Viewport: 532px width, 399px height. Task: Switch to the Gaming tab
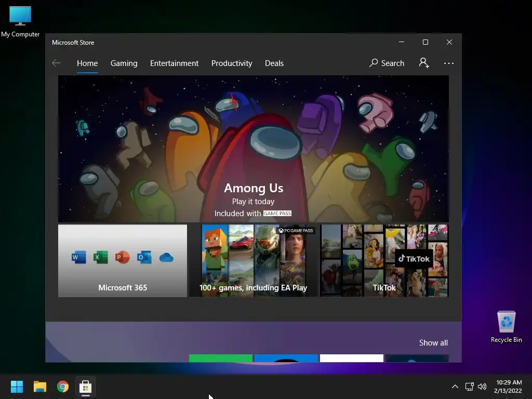pyautogui.click(x=124, y=63)
